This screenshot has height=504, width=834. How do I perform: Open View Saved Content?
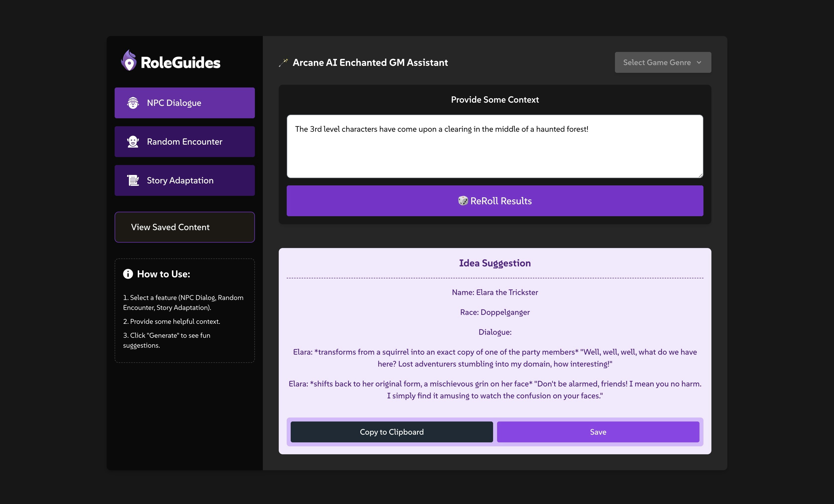point(185,227)
